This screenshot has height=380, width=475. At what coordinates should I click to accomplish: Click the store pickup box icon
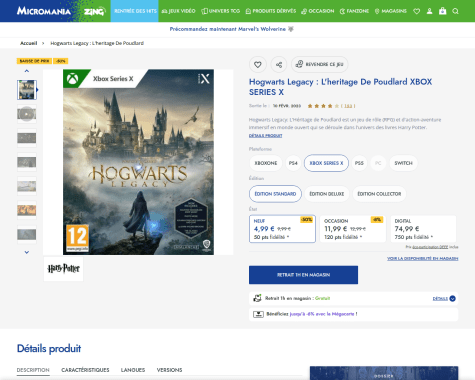click(x=257, y=298)
